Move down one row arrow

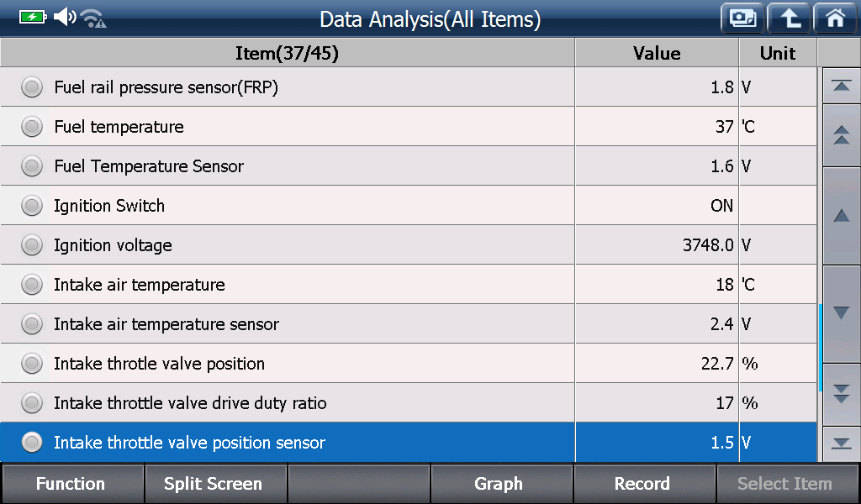pyautogui.click(x=841, y=313)
